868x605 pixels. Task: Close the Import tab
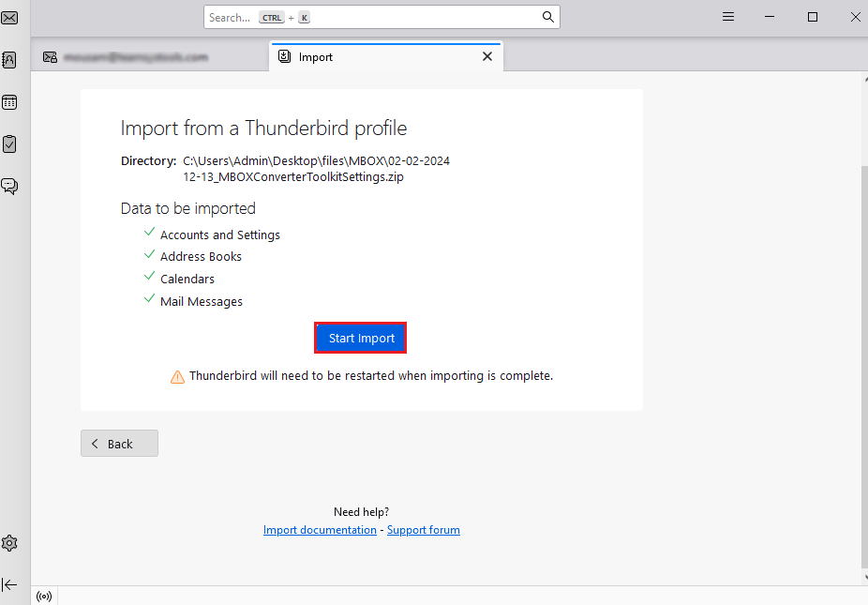pyautogui.click(x=487, y=56)
